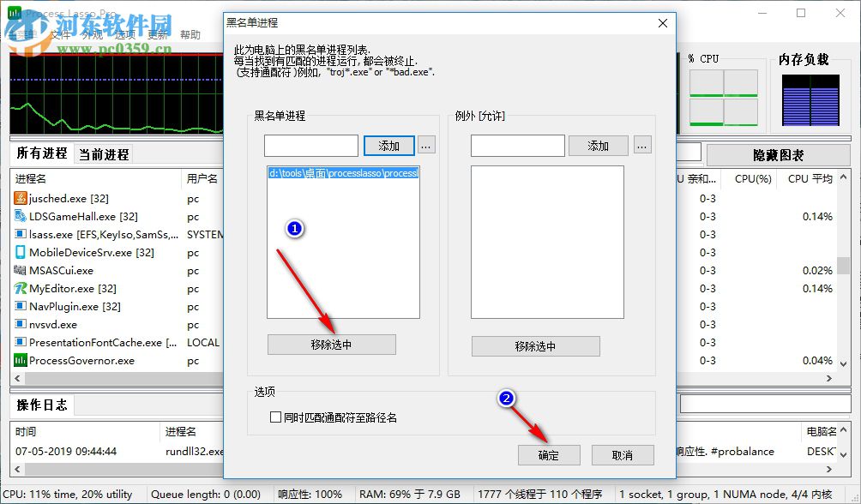Open the 操作日志 tab
The width and height of the screenshot is (861, 504).
click(42, 405)
